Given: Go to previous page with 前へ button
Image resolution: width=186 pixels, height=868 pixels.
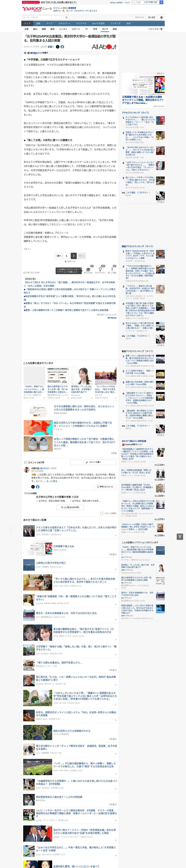Looking at the screenshot, I should pyautogui.click(x=58, y=256).
